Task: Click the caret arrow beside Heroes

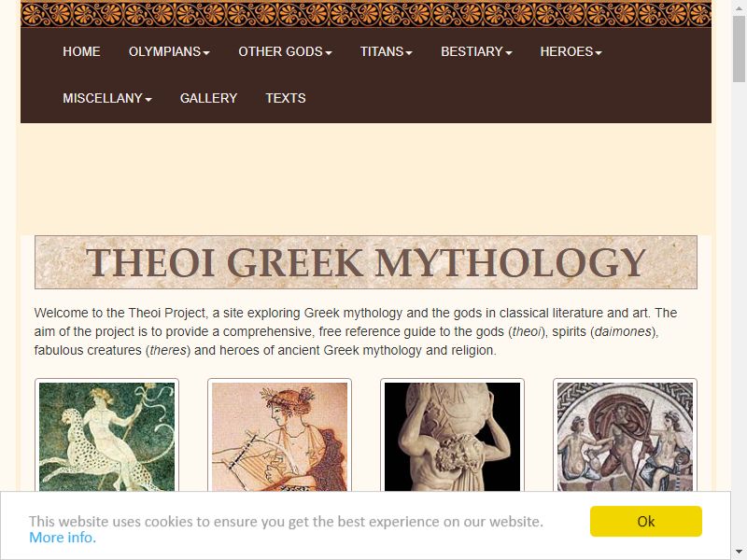Action: click(599, 53)
